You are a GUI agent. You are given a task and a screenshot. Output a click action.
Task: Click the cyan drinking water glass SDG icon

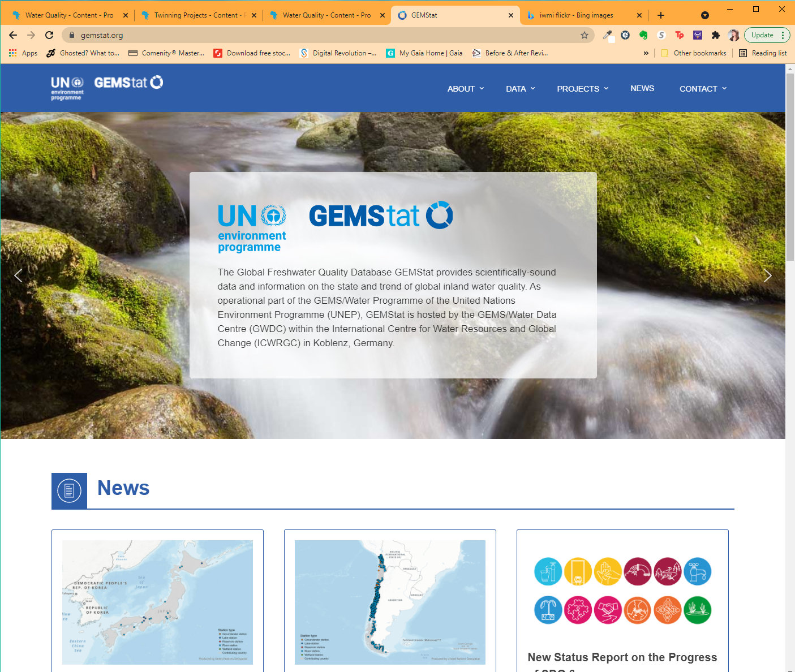click(548, 571)
